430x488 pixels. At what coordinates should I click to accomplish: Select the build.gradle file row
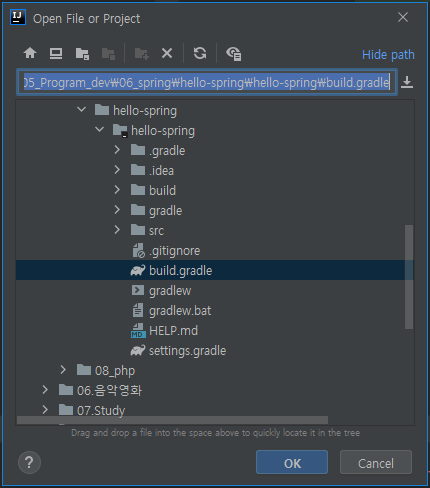(x=215, y=270)
